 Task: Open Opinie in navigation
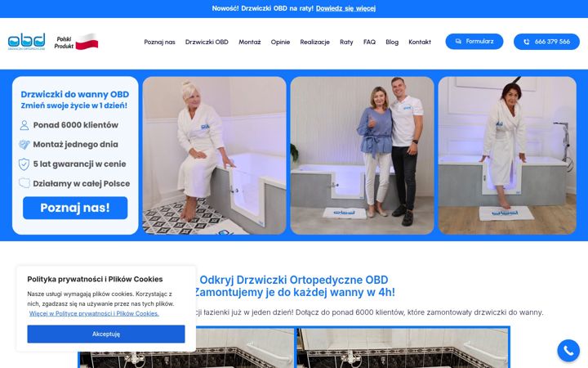[280, 42]
